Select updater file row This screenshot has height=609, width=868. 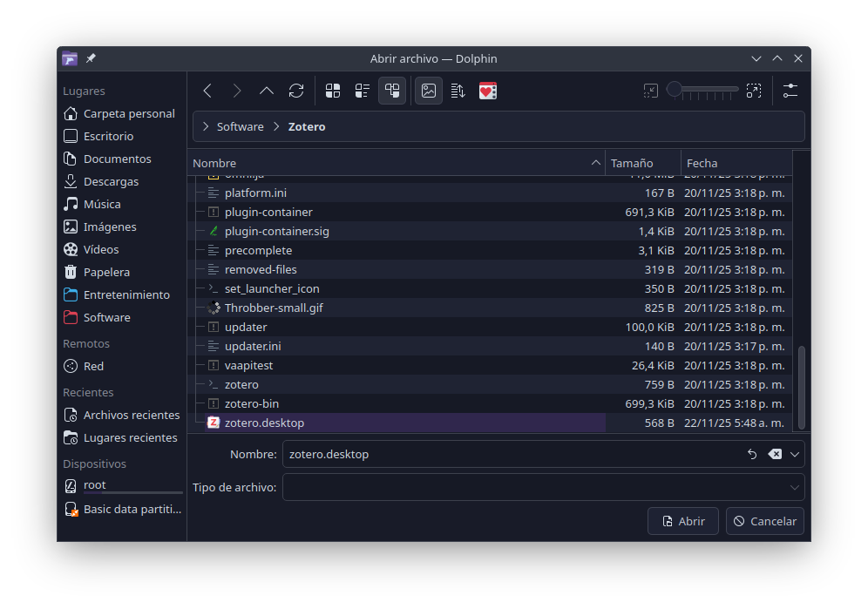pyautogui.click(x=490, y=328)
